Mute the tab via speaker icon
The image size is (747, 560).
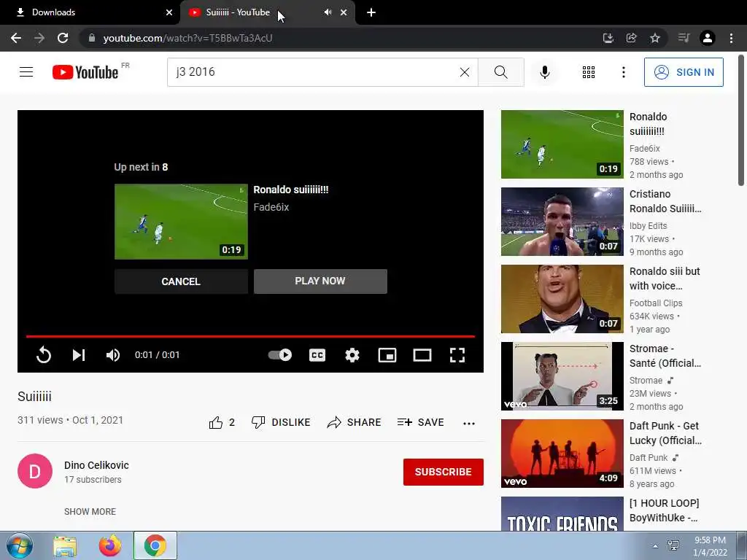(328, 12)
